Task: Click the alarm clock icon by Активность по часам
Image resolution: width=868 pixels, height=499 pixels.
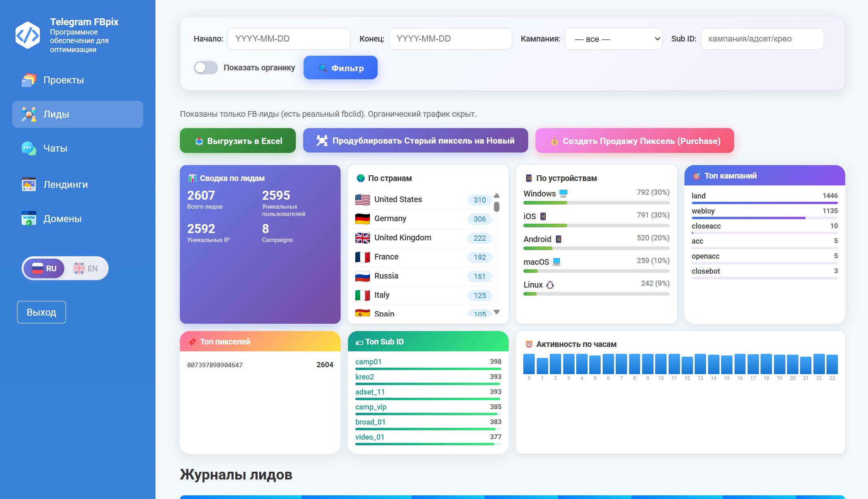Action: click(x=529, y=344)
